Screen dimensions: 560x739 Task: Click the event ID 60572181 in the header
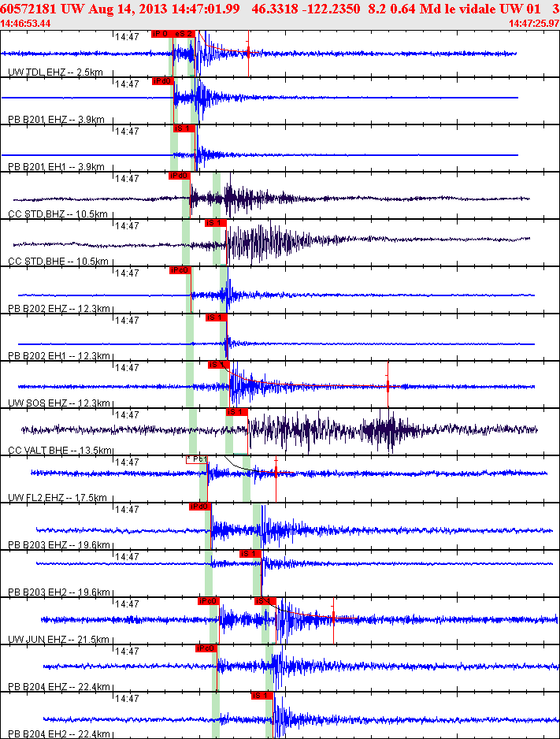click(28, 9)
